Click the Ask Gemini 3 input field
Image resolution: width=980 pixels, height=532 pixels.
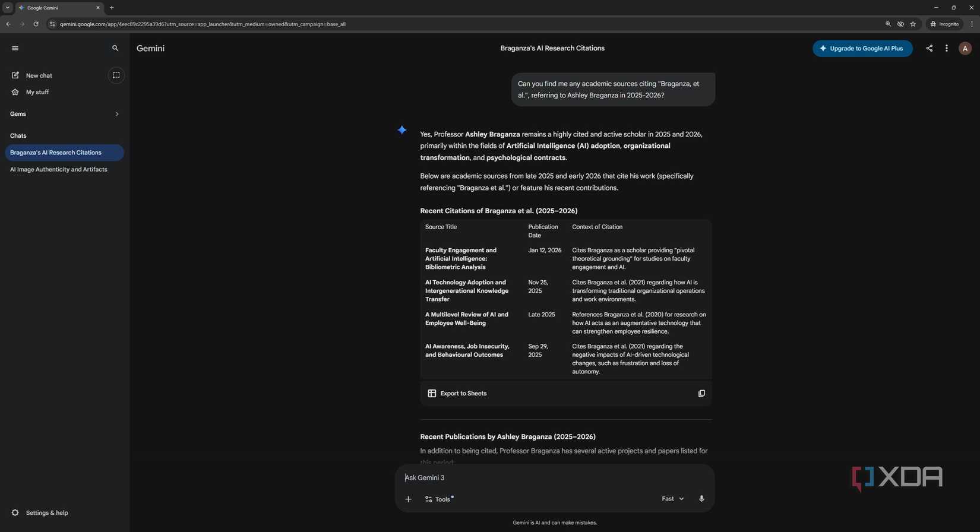pos(554,477)
